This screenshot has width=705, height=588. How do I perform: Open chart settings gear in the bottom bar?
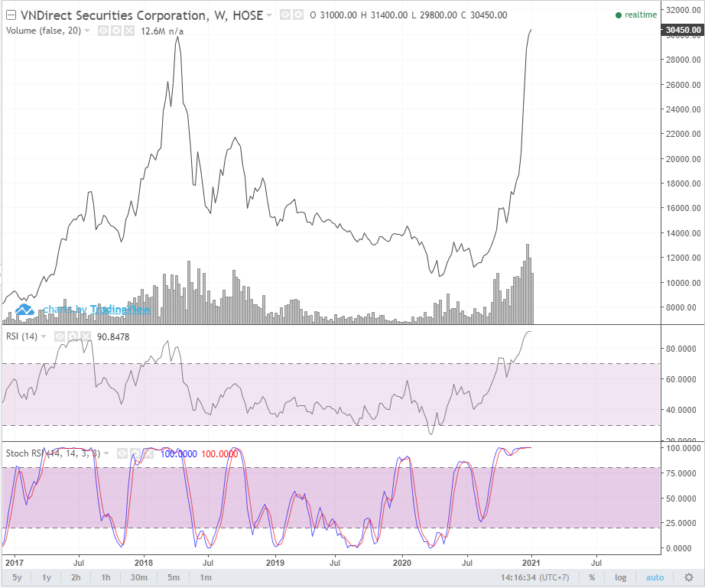(688, 577)
